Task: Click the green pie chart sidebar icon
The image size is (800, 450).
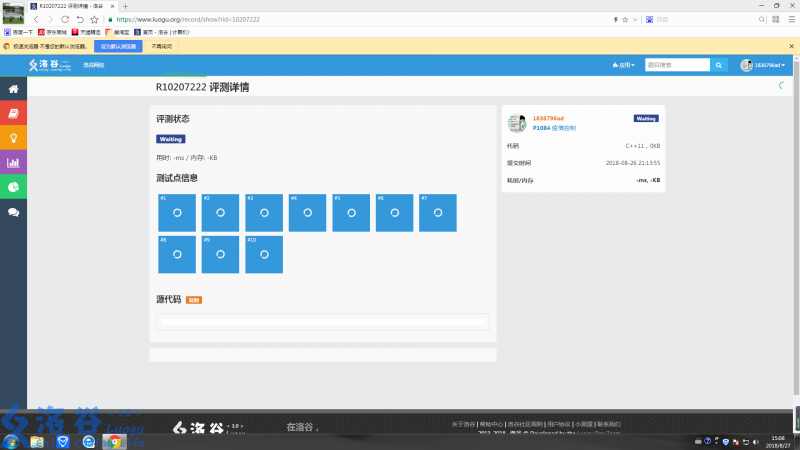Action: [13, 187]
